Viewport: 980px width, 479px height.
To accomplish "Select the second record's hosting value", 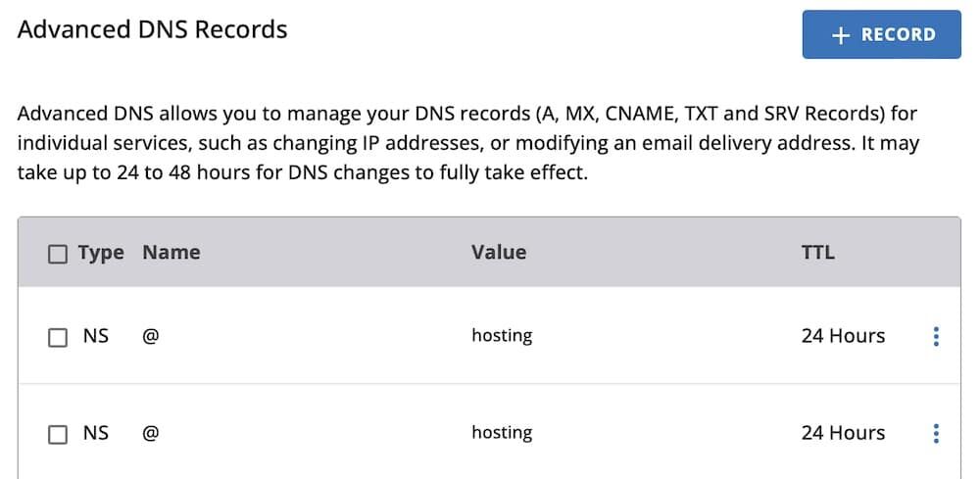I will click(502, 433).
